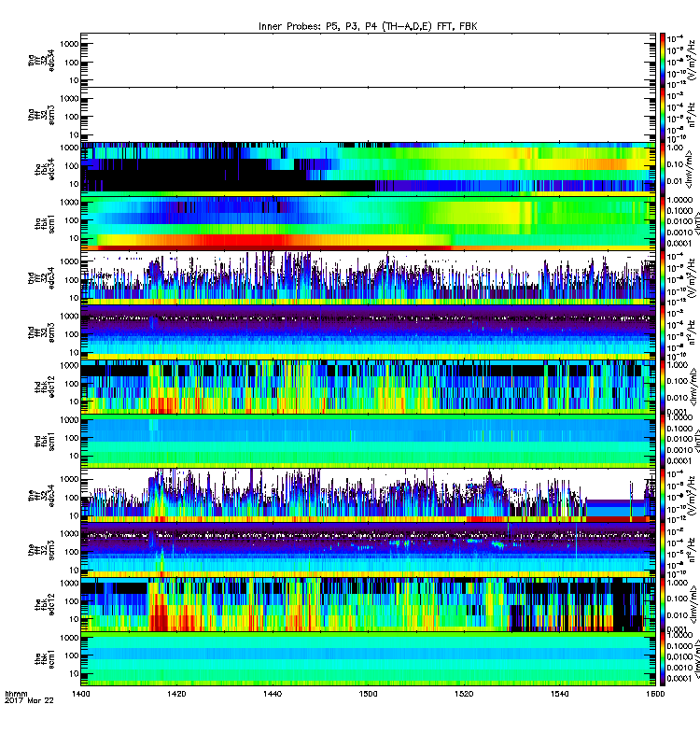The width and height of the screenshot is (700, 747).
Task: Click the the fff scm3 spectrogram panel
Action: tap(368, 550)
